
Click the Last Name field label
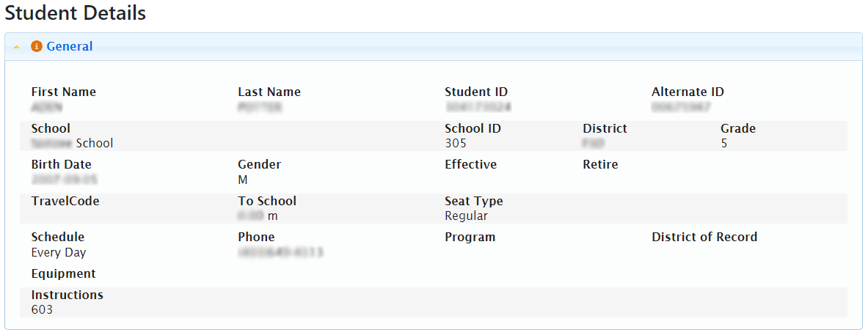(269, 92)
